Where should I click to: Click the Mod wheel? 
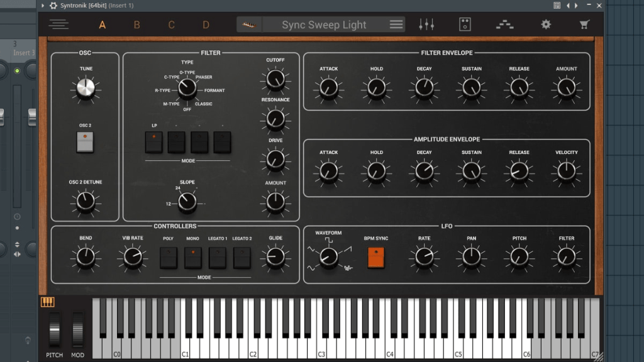pos(77,329)
